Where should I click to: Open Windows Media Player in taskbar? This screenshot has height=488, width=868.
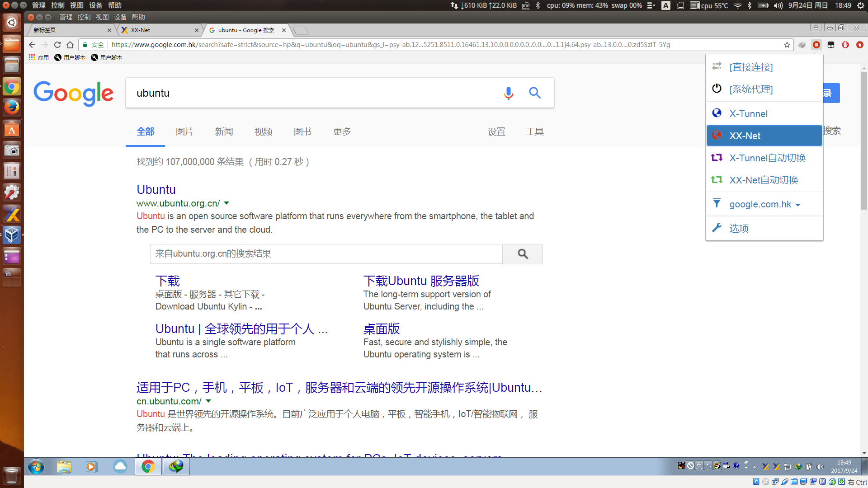coord(91,466)
